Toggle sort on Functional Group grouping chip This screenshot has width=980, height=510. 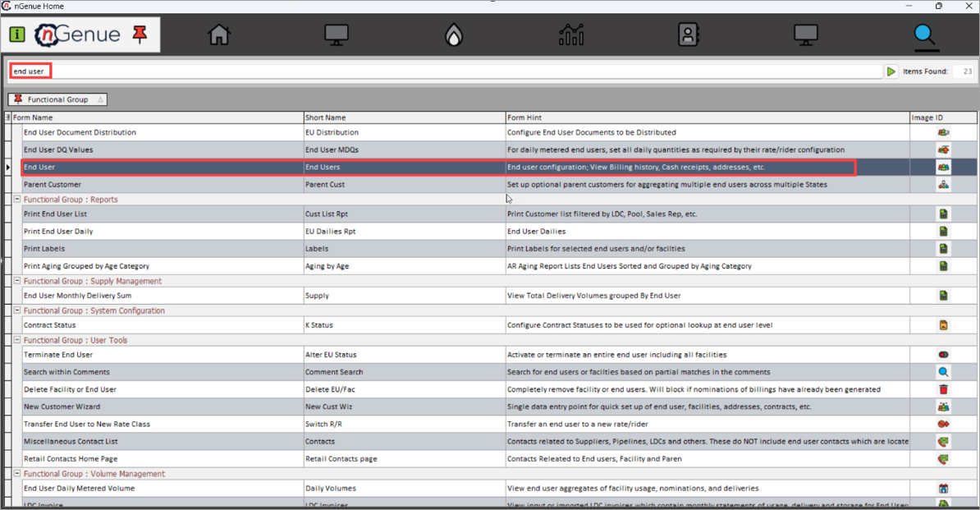[x=57, y=99]
